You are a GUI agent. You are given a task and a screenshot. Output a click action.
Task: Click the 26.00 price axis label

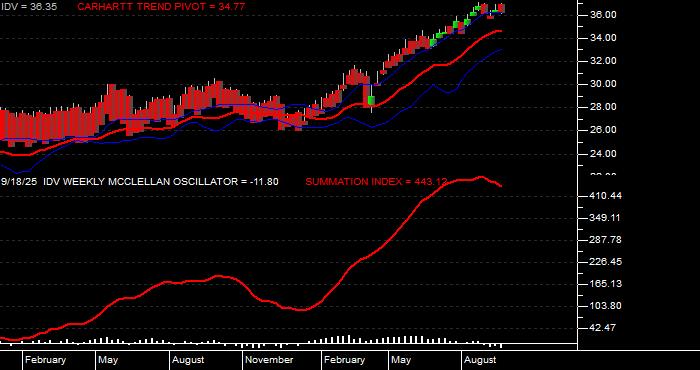(x=604, y=130)
